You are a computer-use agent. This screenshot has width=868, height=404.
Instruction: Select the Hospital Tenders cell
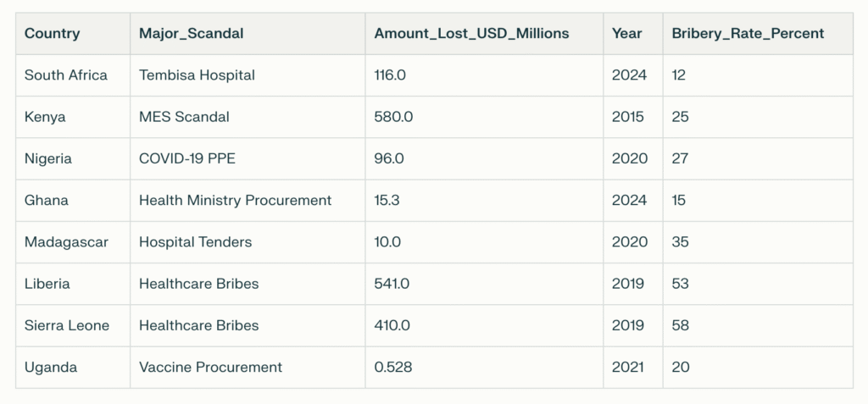click(196, 242)
